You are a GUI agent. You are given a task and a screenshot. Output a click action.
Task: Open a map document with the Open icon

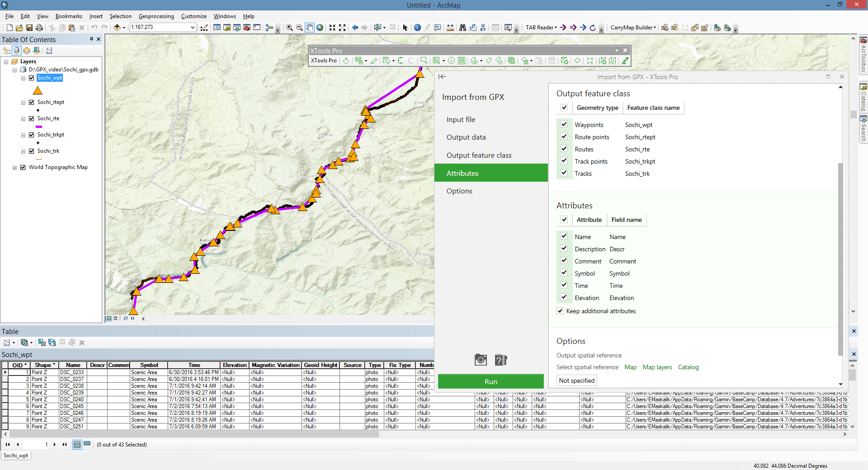[19, 28]
